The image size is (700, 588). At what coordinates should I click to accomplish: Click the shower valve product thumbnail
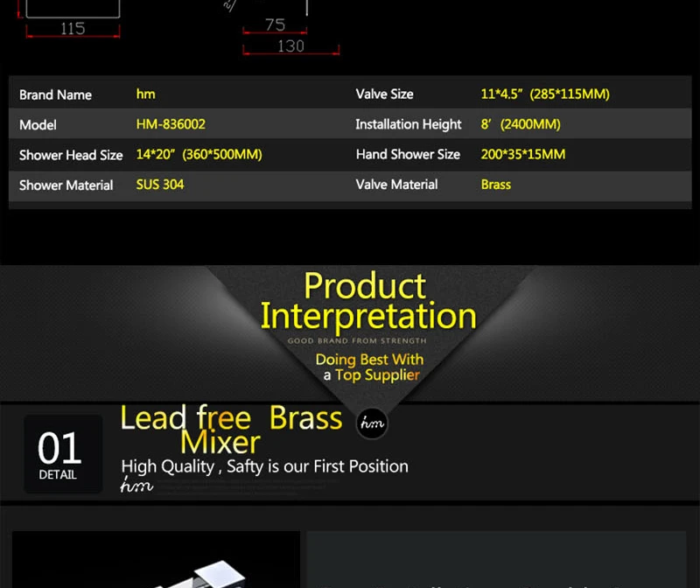click(156, 559)
